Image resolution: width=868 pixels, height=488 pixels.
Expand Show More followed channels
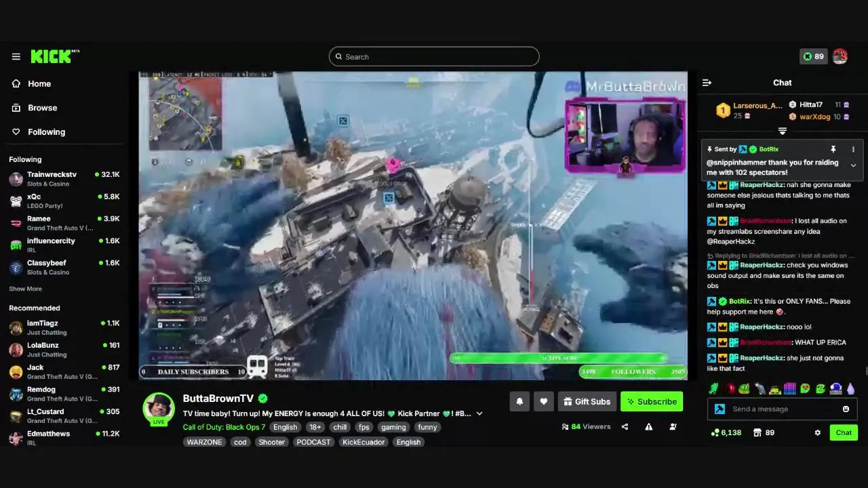click(x=25, y=289)
